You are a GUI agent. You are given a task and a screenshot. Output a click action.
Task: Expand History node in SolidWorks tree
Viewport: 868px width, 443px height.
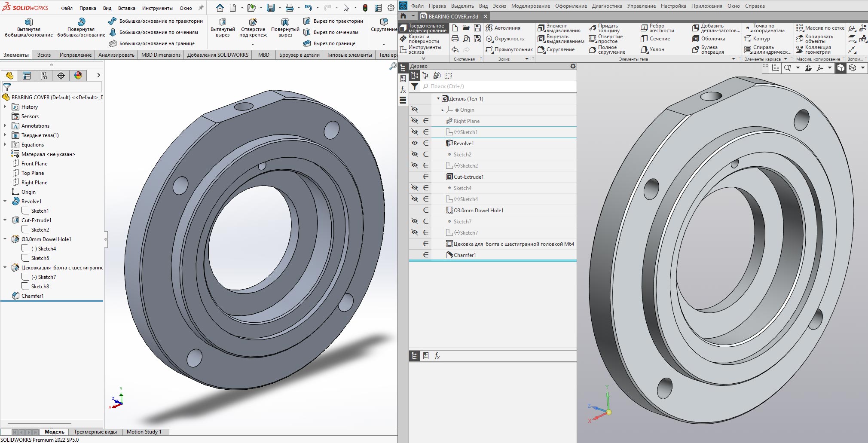(5, 107)
